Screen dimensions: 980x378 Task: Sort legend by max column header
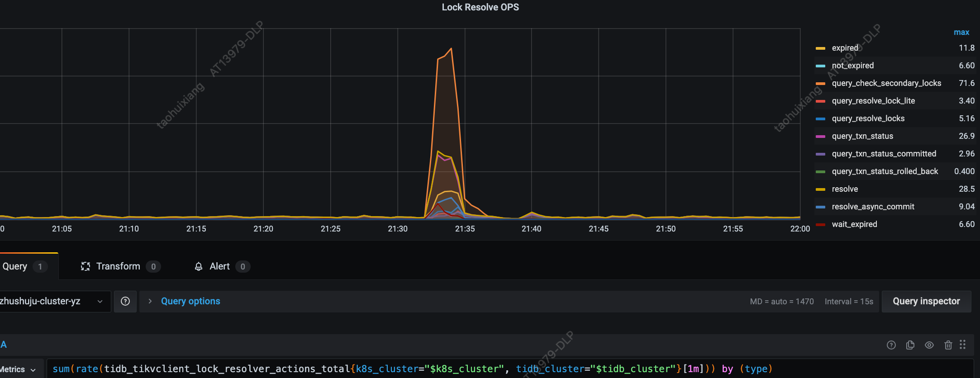[x=961, y=32]
